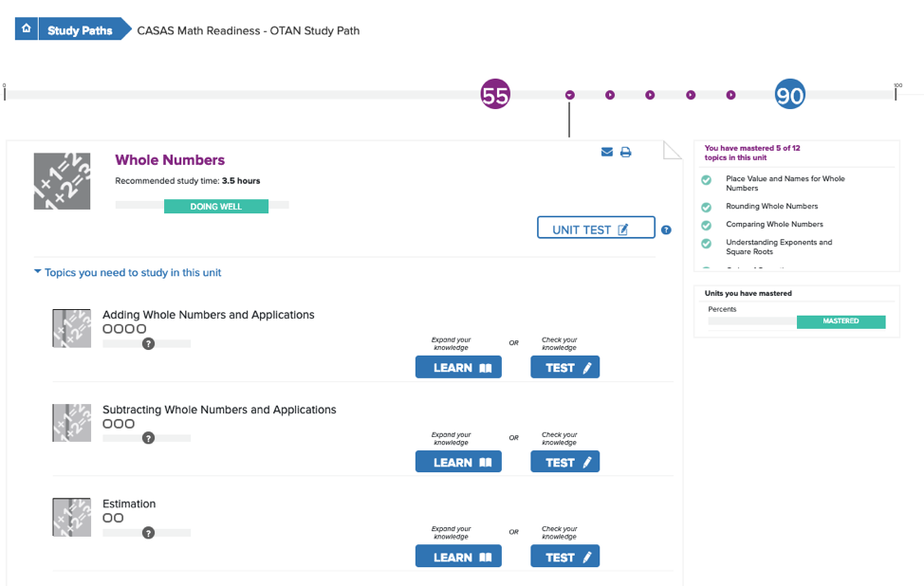Start Learn for Adding Whole Numbers
This screenshot has width=924, height=586.
pos(458,368)
